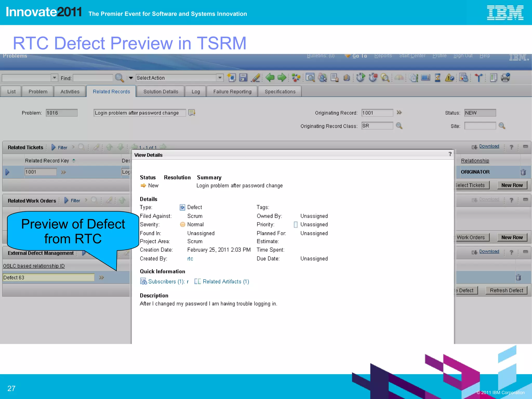532x399 pixels.
Task: Expand Filter in Related Work Orders section
Action: coord(72,200)
